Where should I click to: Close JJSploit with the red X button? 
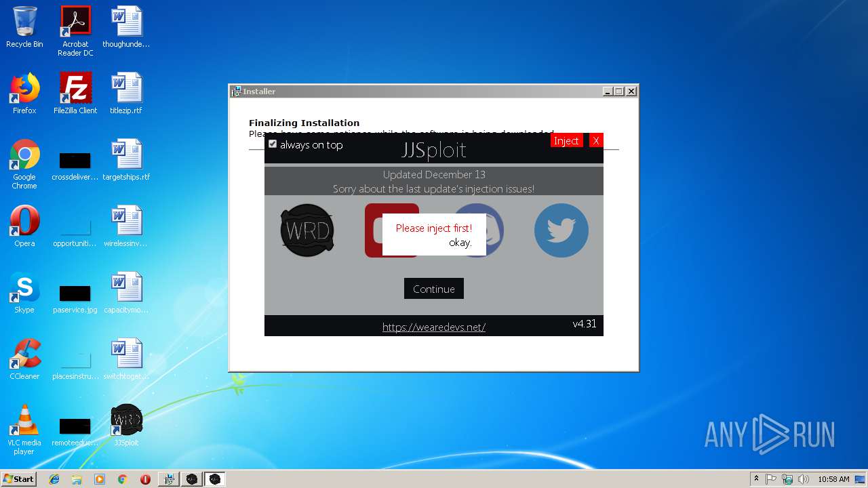click(596, 140)
